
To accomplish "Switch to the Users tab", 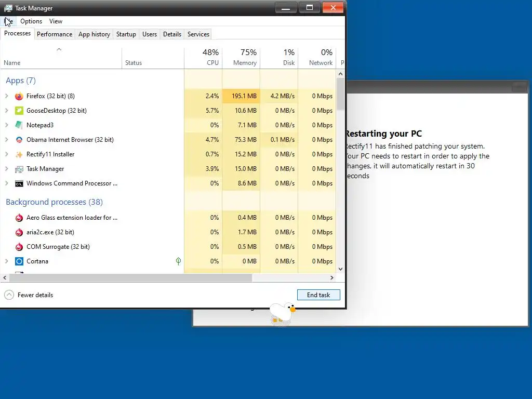I will (x=150, y=34).
